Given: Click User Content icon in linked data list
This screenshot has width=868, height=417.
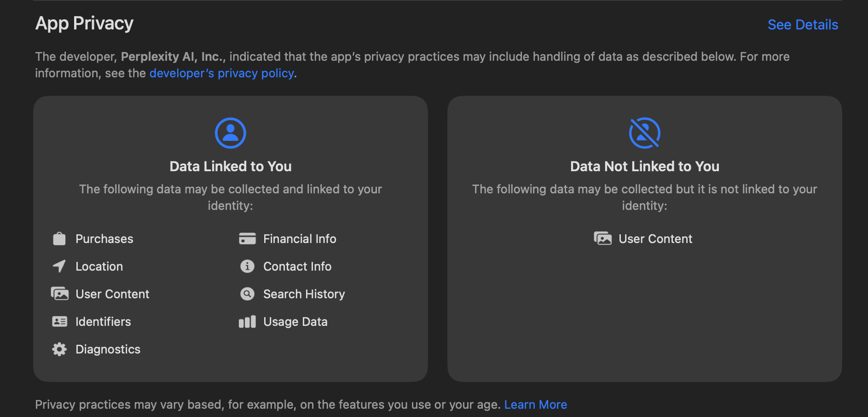Looking at the screenshot, I should click(59, 294).
